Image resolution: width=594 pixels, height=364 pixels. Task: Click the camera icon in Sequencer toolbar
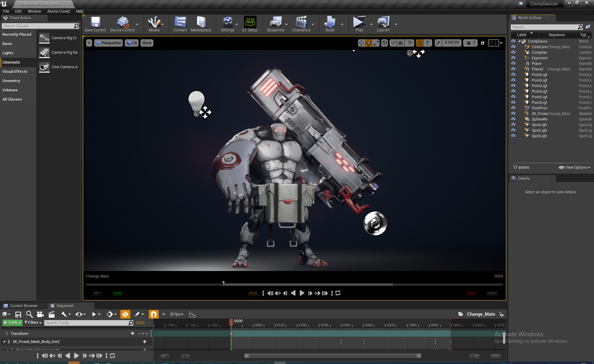(x=40, y=314)
